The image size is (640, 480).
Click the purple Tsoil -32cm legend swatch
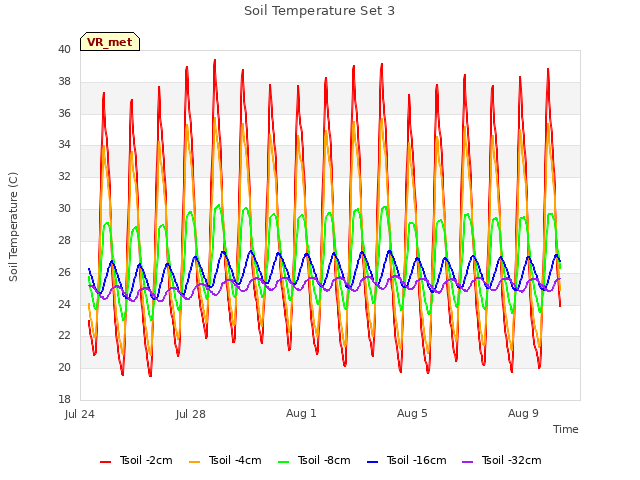468,462
